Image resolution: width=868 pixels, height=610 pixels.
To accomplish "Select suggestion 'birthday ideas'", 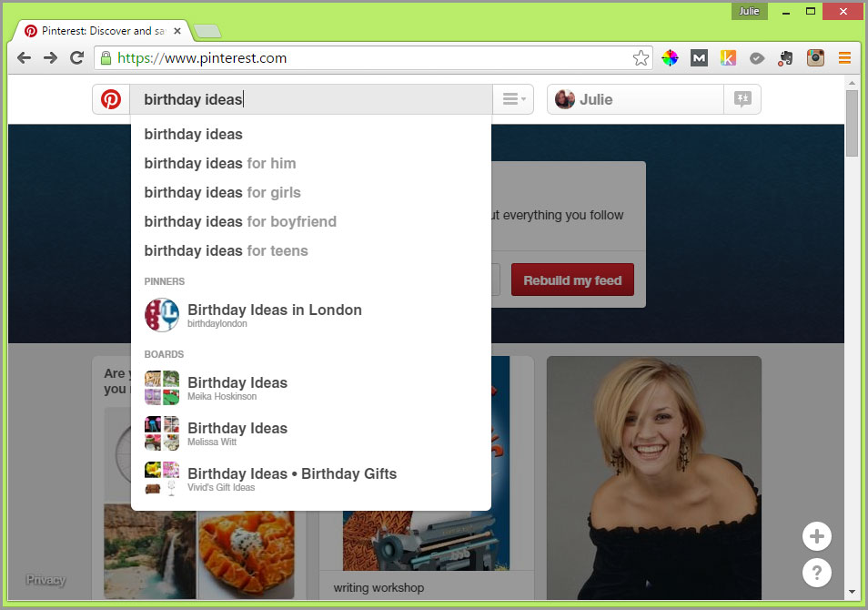I will pos(311,134).
